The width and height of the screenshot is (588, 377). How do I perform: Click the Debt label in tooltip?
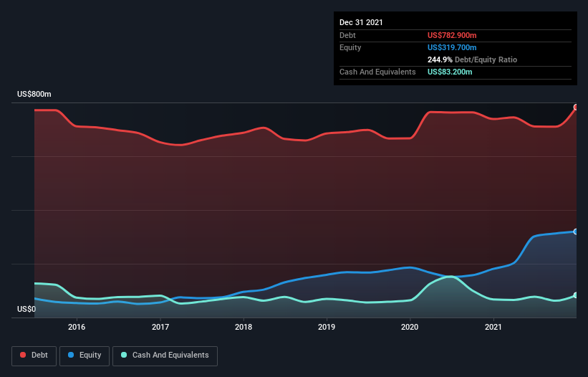347,35
